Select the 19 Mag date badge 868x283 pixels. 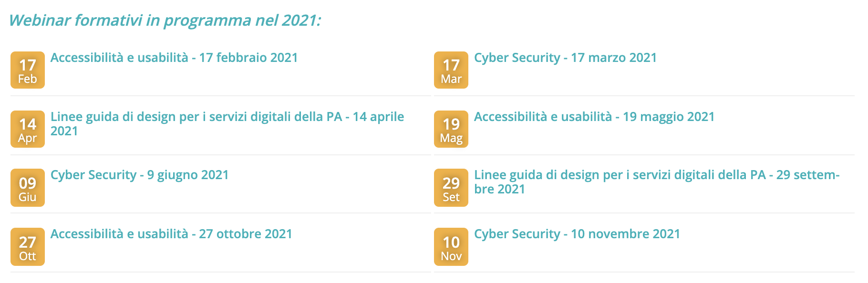(451, 129)
